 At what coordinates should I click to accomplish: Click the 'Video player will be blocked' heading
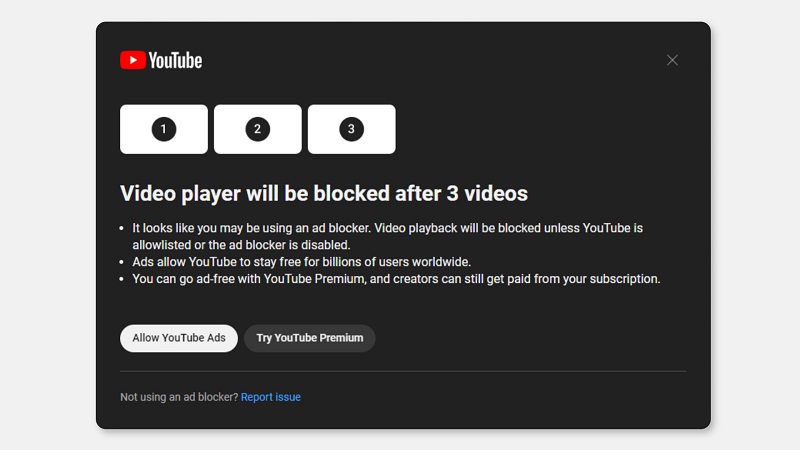tap(324, 193)
